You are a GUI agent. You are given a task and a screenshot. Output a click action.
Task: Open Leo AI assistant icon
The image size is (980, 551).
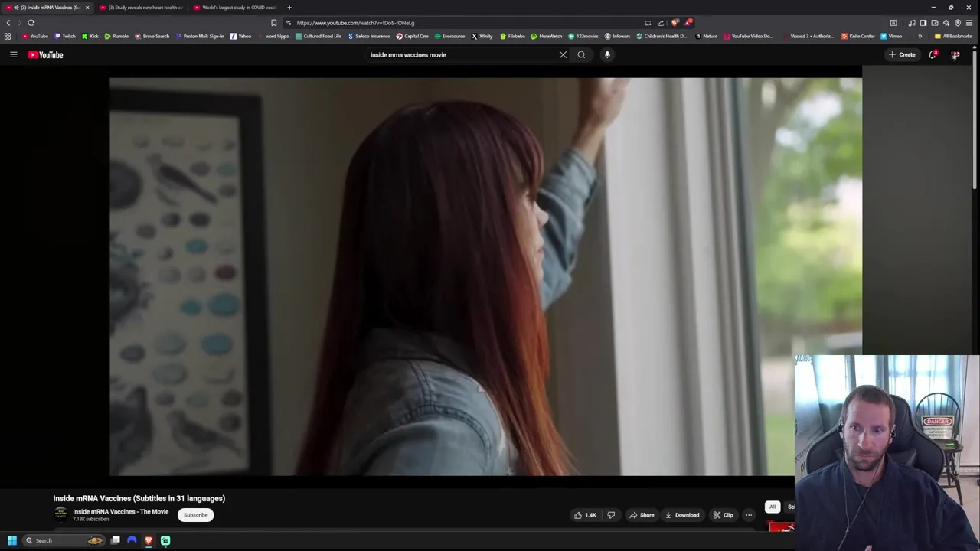[x=946, y=23]
